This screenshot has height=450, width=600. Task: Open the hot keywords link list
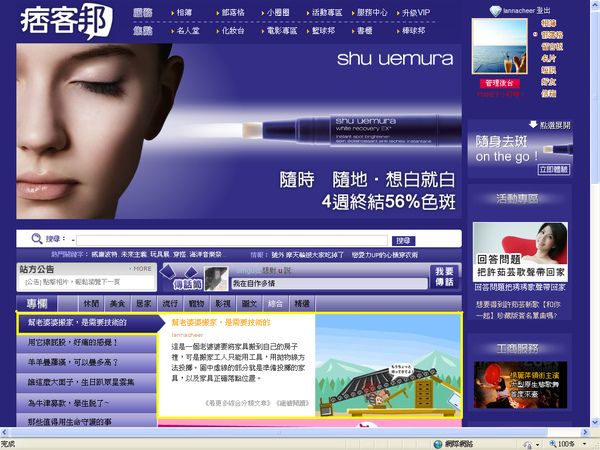tap(159, 254)
